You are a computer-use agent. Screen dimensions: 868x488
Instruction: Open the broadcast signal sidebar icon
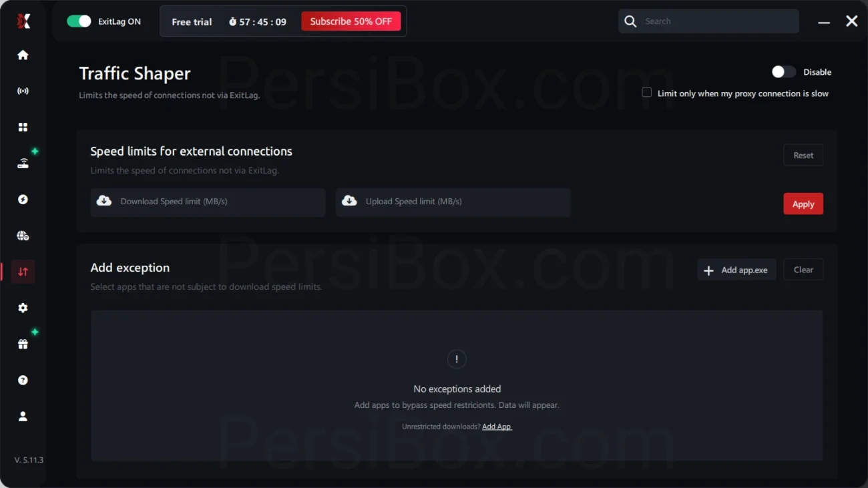23,91
